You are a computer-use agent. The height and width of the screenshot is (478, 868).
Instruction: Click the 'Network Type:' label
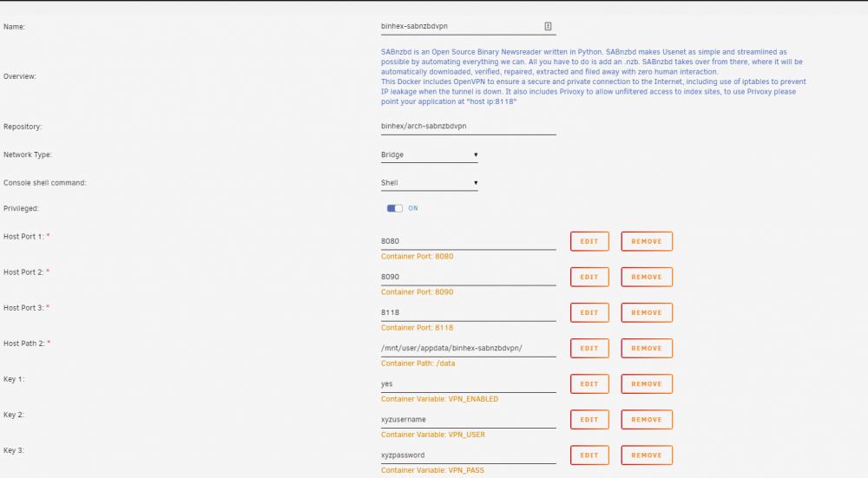pyautogui.click(x=28, y=155)
